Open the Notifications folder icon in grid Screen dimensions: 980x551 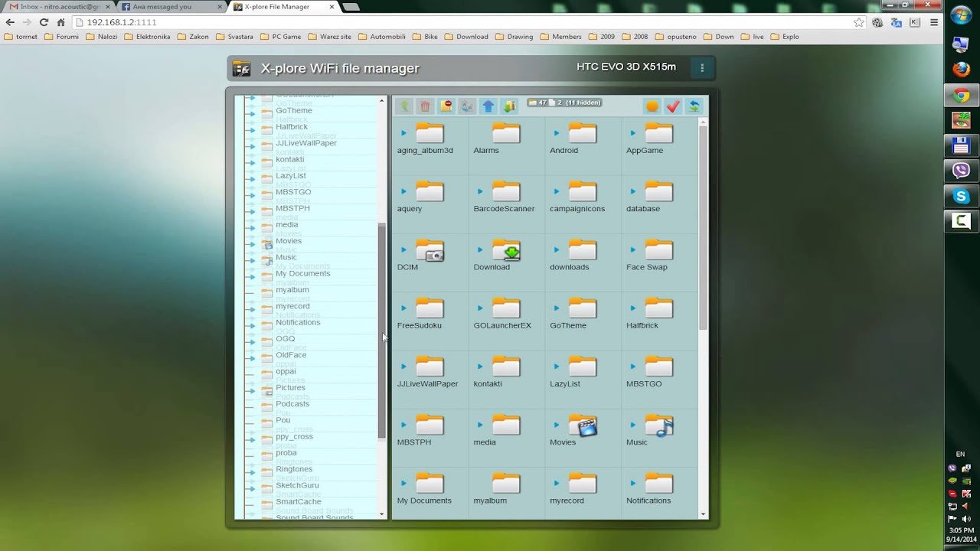coord(659,483)
